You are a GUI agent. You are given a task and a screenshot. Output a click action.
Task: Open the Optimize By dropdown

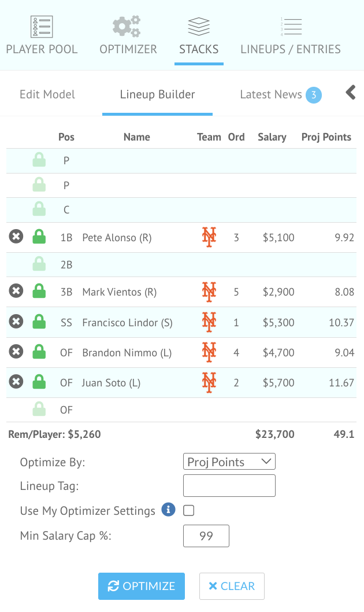229,462
